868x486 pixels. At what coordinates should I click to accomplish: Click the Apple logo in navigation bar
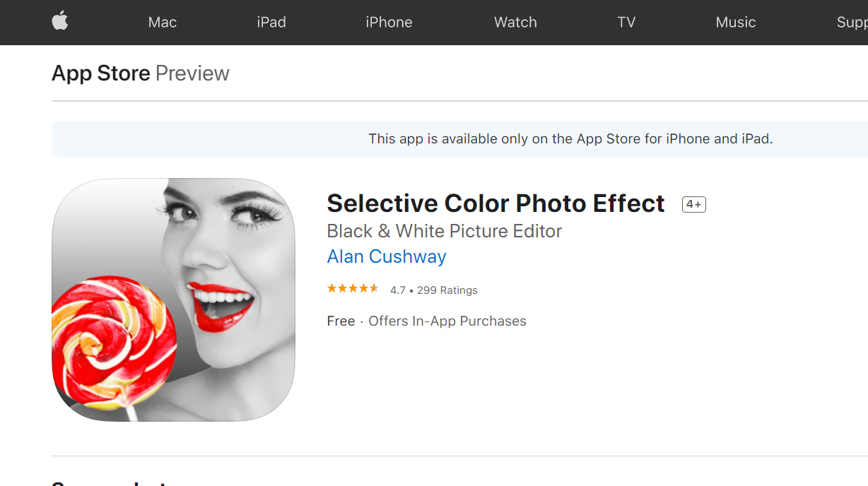60,22
